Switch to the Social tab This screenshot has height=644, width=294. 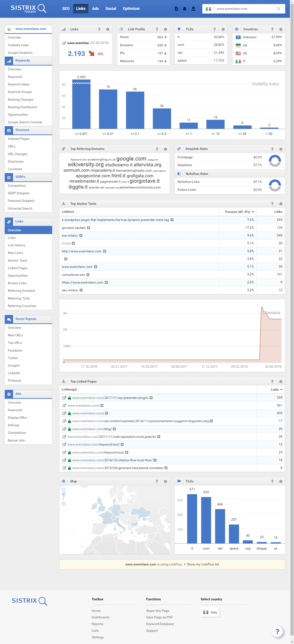pos(110,9)
